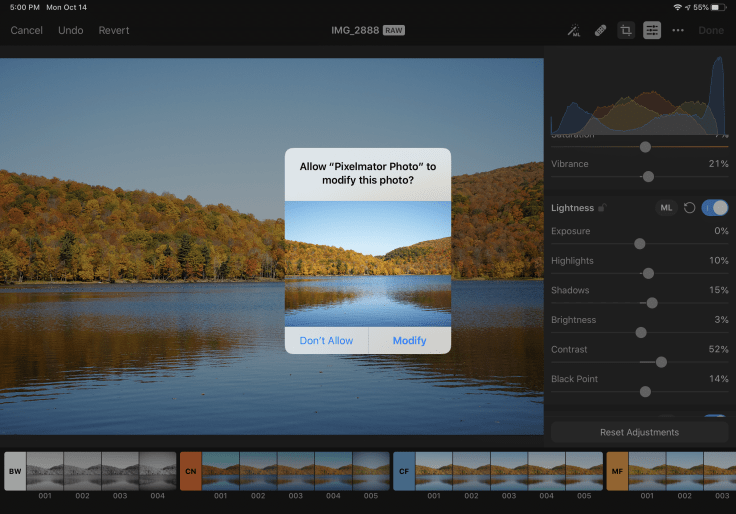Select the MF preset group label
The image size is (736, 514).
(617, 471)
